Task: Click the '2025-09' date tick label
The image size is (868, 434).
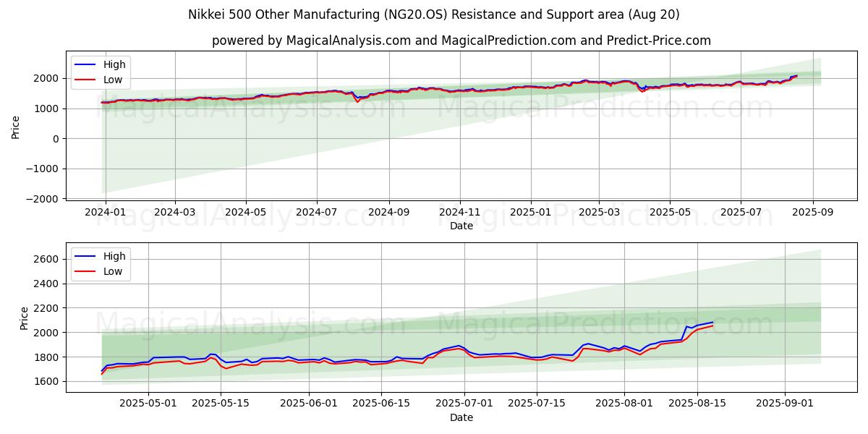Action: tap(813, 213)
